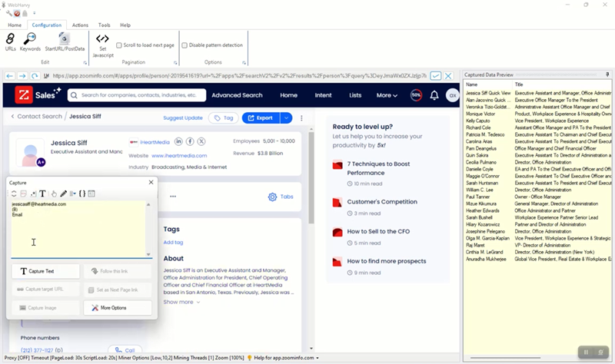The image size is (615, 364).
Task: Enable Scroll to load next page
Action: point(119,45)
